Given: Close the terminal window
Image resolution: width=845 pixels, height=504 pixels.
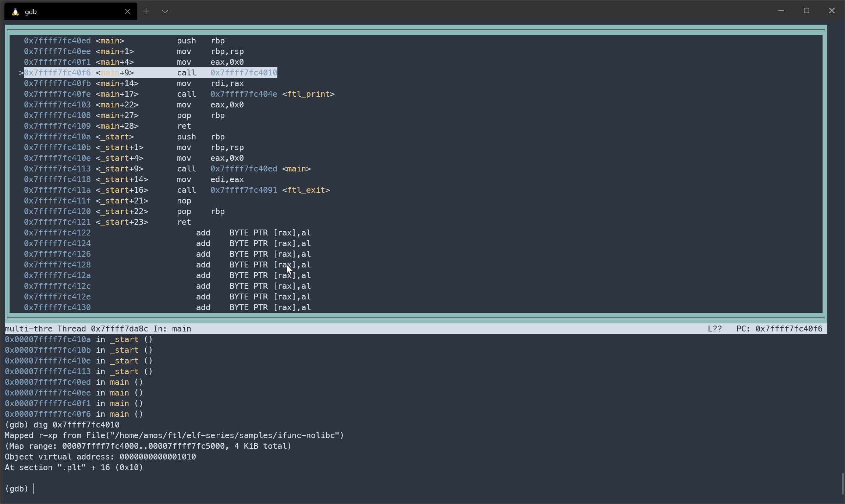Looking at the screenshot, I should (x=832, y=11).
